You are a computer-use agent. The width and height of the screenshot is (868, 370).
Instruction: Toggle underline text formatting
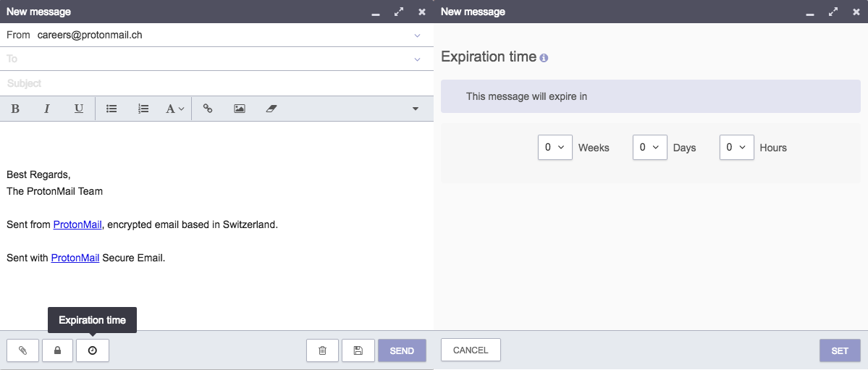tap(79, 109)
